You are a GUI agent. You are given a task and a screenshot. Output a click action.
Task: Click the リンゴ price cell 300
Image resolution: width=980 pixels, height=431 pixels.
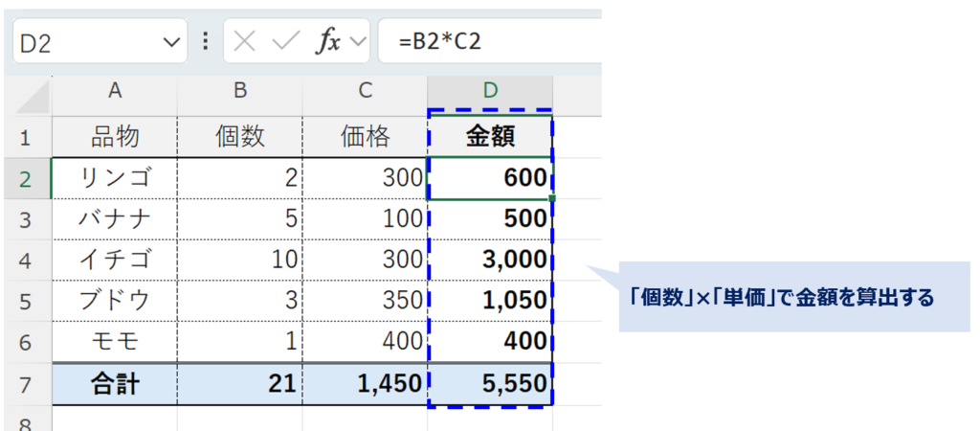[x=365, y=178]
